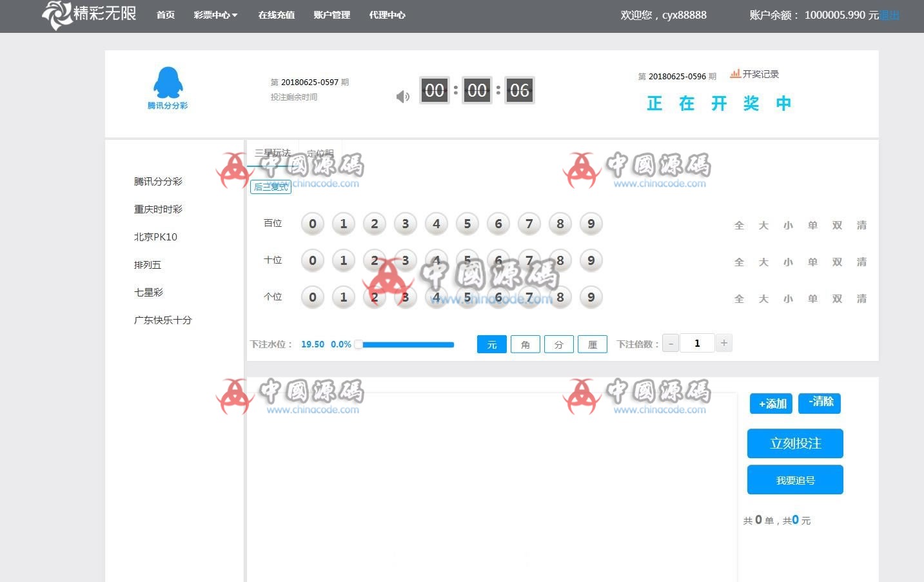Screen dimensions: 924x582
Task: Pick number 0 in 个位 row
Action: coord(313,297)
